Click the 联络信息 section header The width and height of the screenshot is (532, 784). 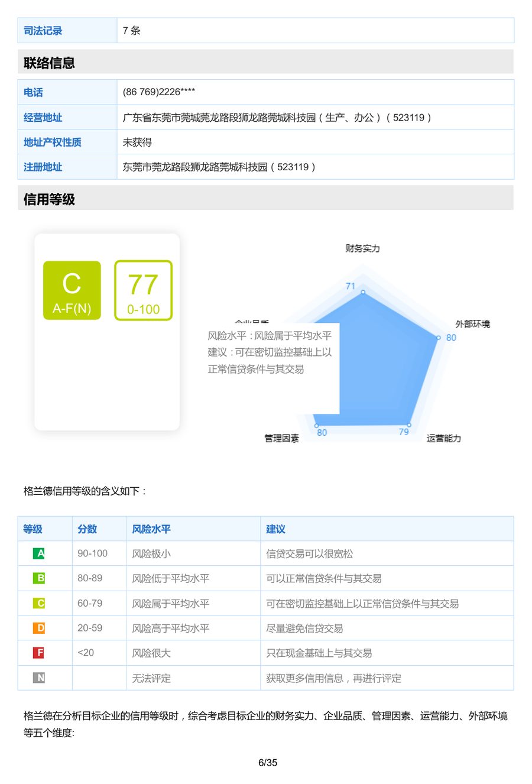click(265, 62)
